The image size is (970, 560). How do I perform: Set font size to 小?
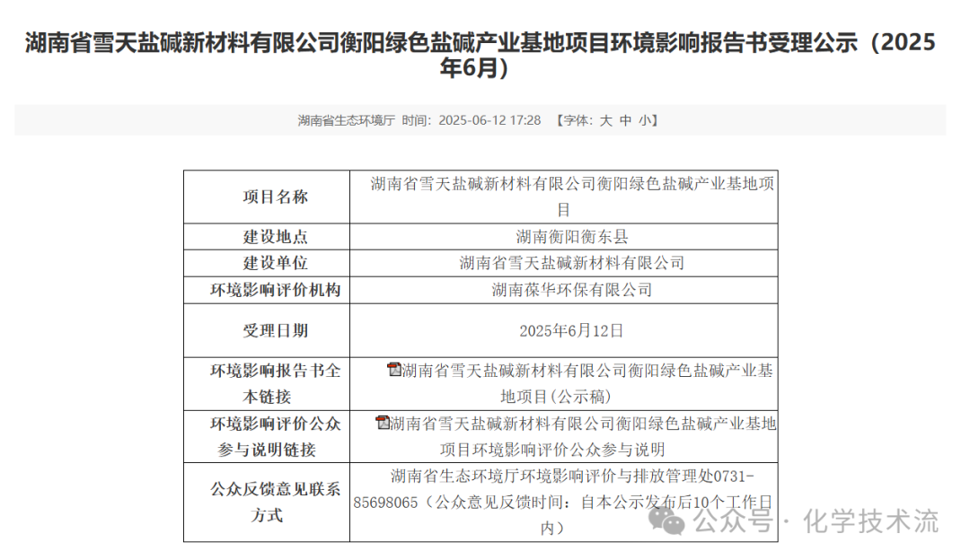click(645, 120)
